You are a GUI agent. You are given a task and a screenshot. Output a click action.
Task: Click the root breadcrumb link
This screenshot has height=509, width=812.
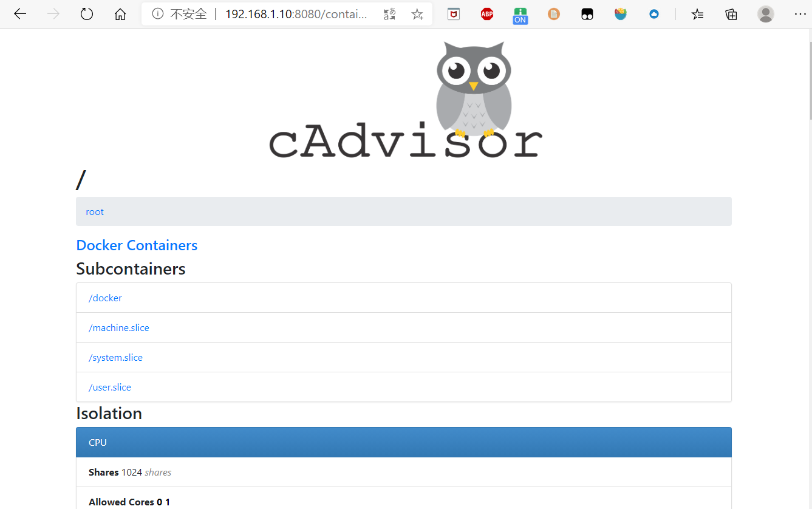(95, 212)
